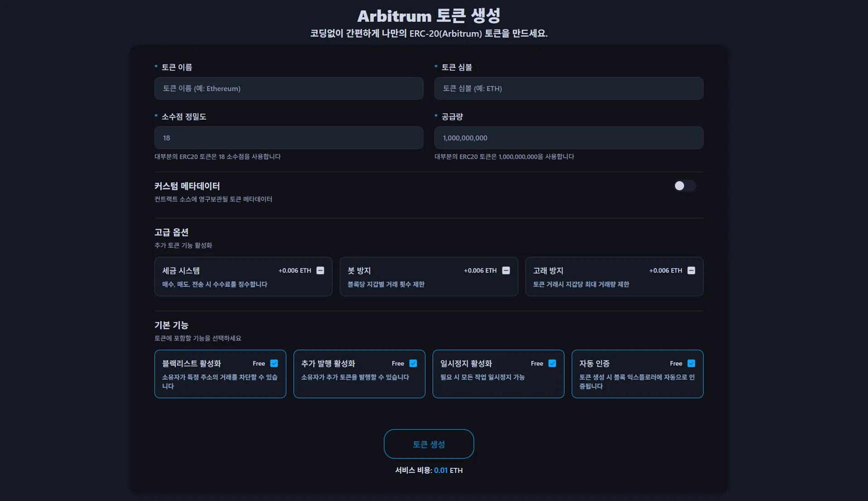Click the 블랙리스트 활성화 card description
This screenshot has height=501, width=868.
coord(219,381)
